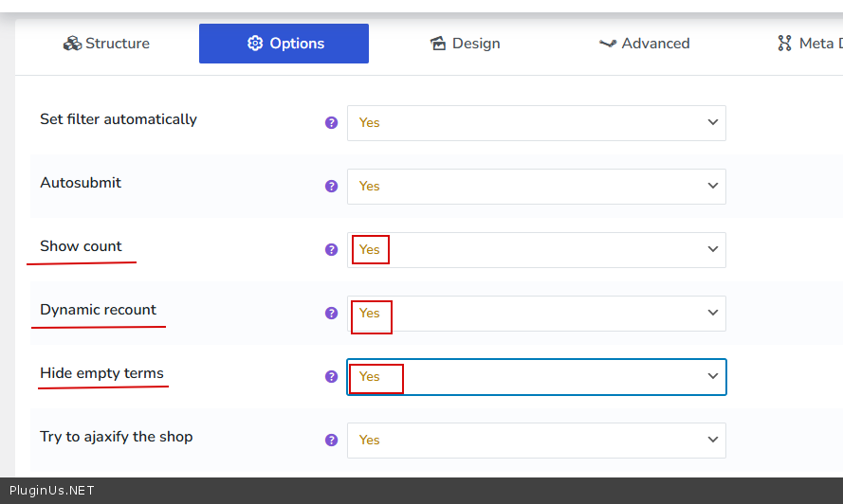Viewport: 843px width, 504px height.
Task: Switch to the Advanced tab
Action: coord(645,44)
